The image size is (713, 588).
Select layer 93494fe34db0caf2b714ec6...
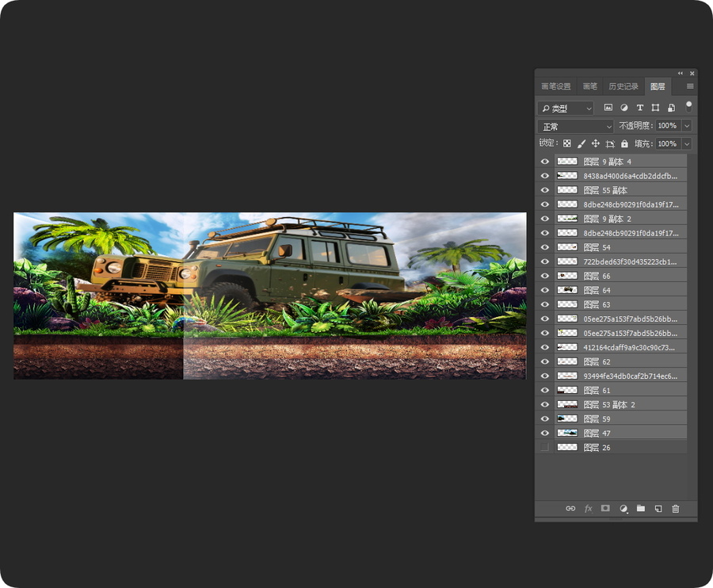pos(631,376)
